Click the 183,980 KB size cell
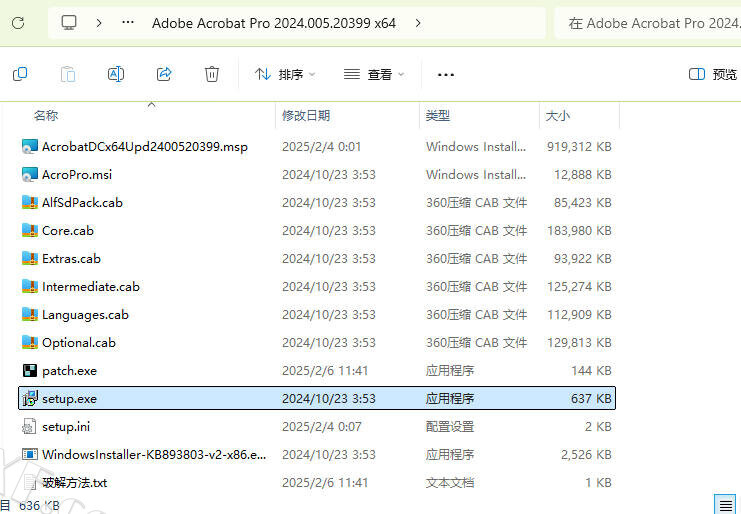This screenshot has width=741, height=514. (x=579, y=231)
